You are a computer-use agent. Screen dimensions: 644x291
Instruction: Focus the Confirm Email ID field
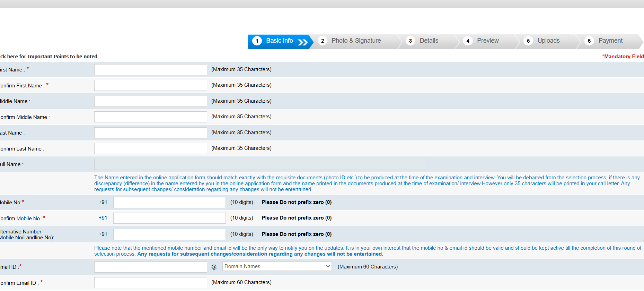(151, 283)
